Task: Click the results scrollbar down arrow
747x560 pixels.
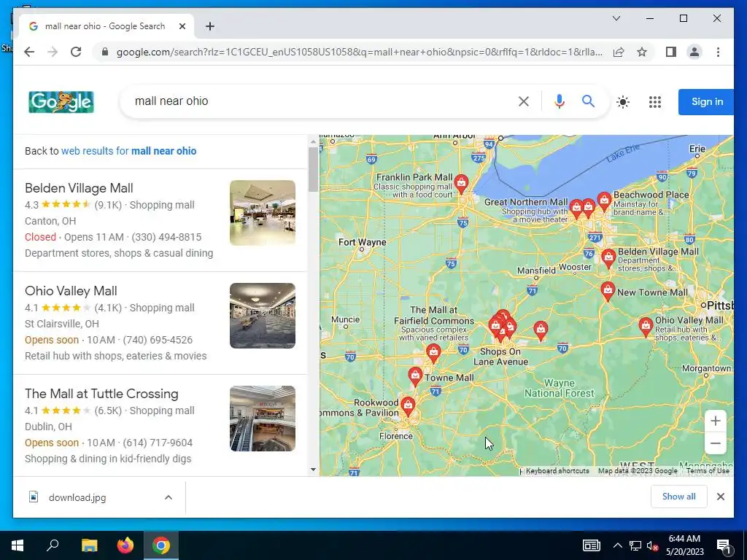Action: pyautogui.click(x=313, y=470)
